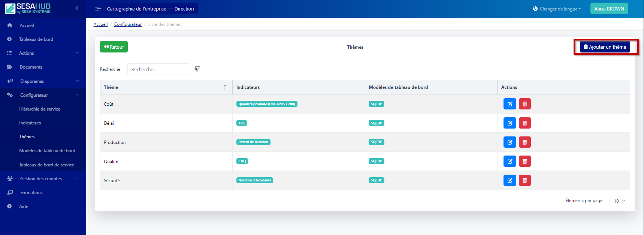Image resolution: width=644 pixels, height=235 pixels.
Task: Click the filter funnel icon beside search
Action: click(197, 69)
